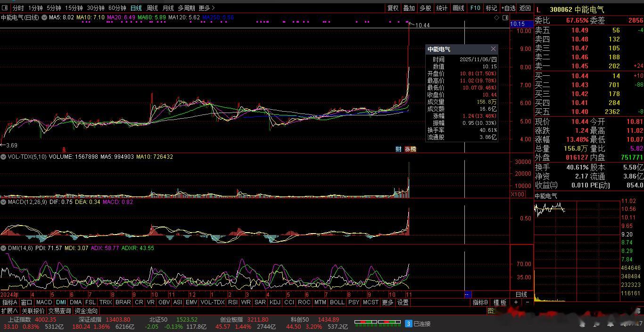Switch to the 5分钟 period tab
This screenshot has height=332, width=644.
click(54, 8)
